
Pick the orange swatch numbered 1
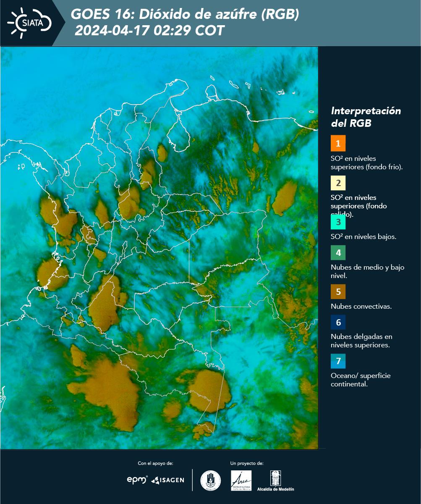338,143
